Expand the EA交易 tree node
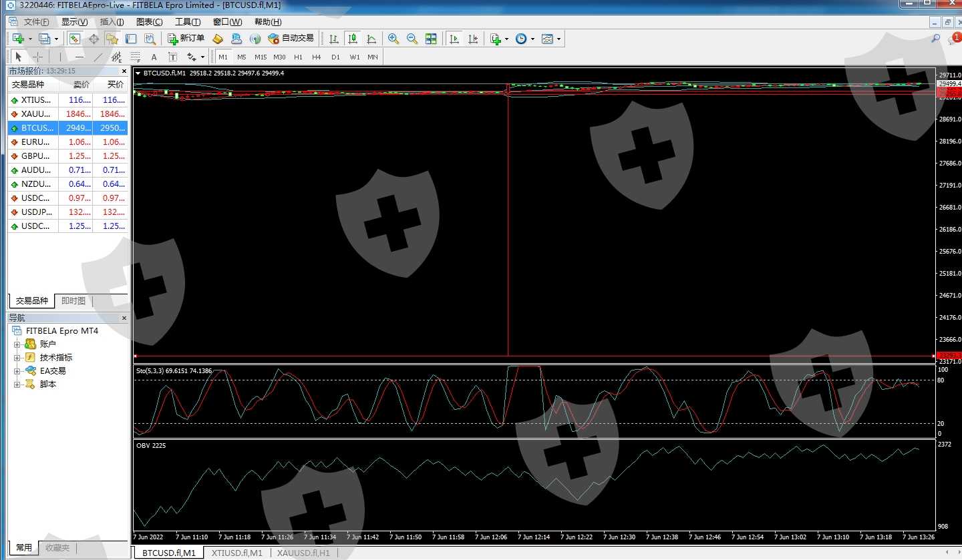The height and width of the screenshot is (560, 962). (x=17, y=371)
